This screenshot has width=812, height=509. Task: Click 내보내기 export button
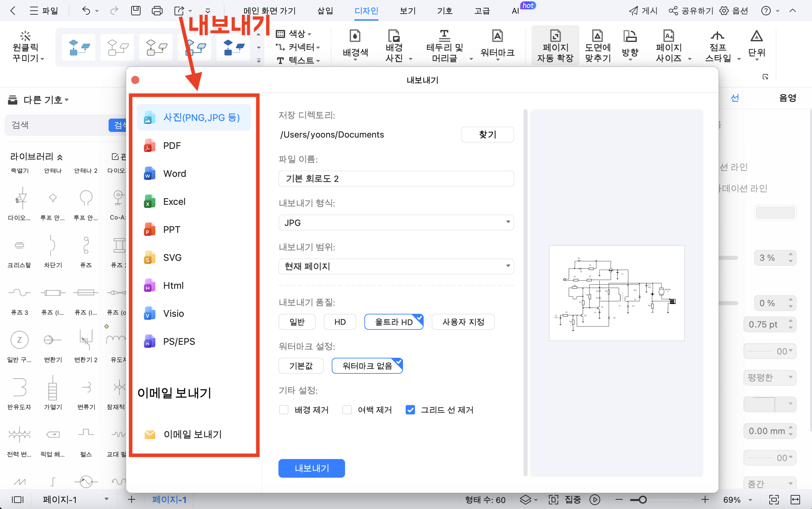click(312, 467)
